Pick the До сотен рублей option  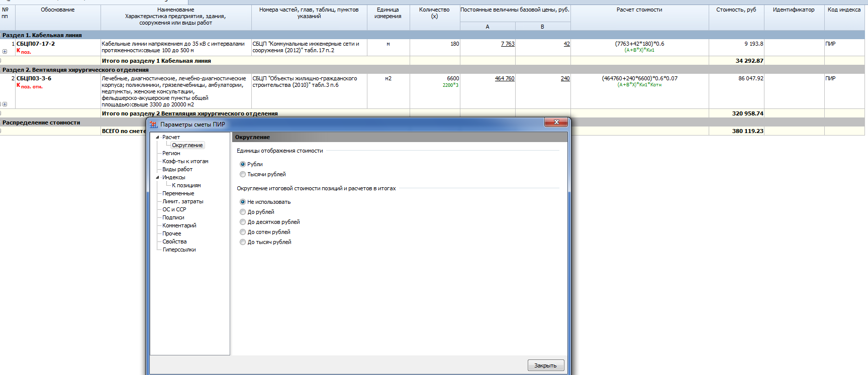pyautogui.click(x=243, y=232)
